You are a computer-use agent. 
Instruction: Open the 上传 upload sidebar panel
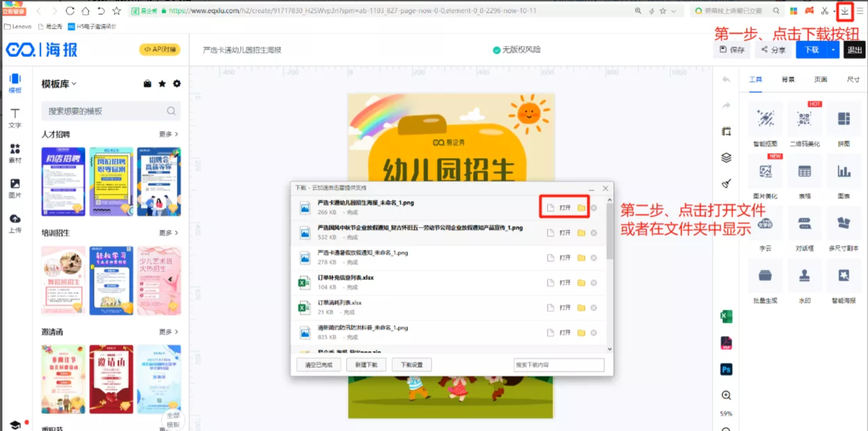pos(15,223)
